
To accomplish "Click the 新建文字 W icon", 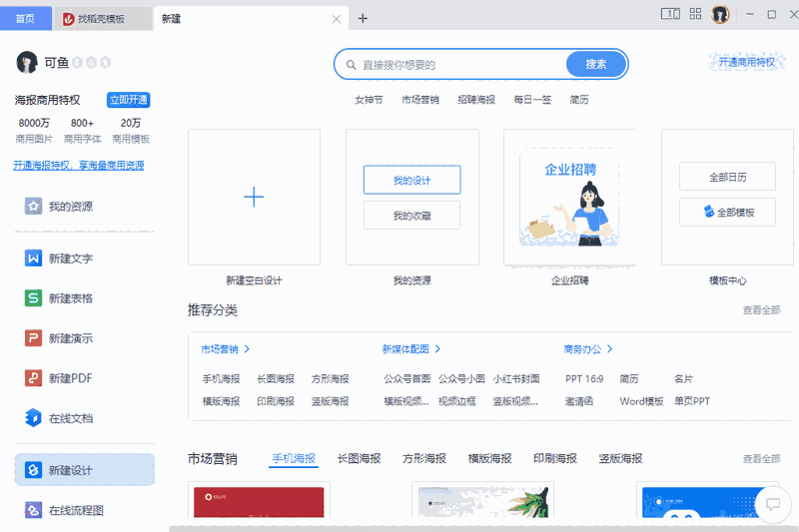I will (x=33, y=259).
